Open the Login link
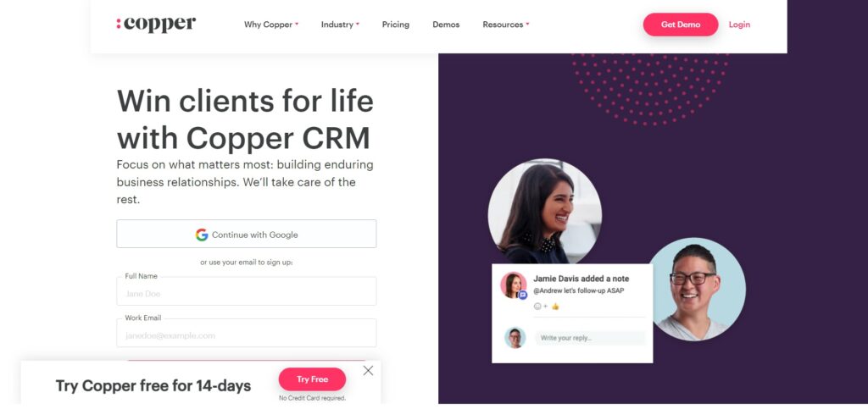Viewport: 868px width, 409px height. [x=739, y=25]
